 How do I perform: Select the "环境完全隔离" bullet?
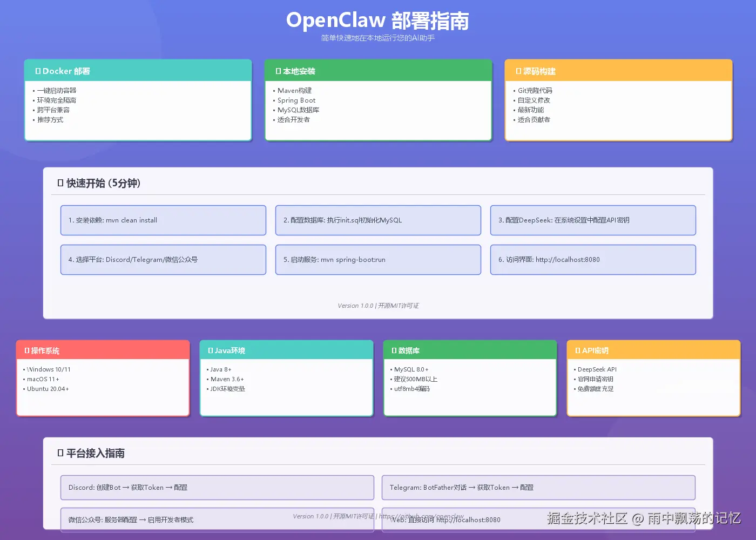(x=54, y=100)
